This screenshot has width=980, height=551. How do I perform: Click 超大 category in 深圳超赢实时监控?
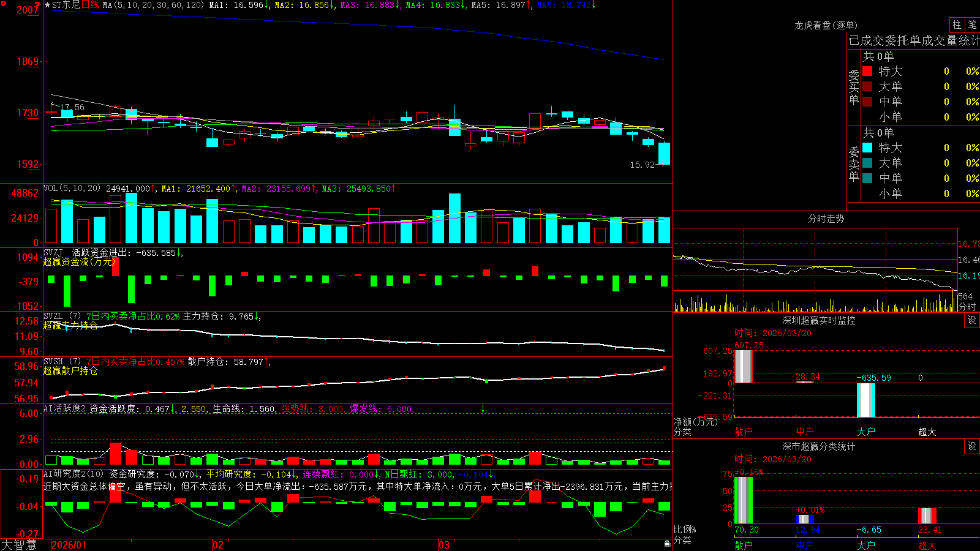click(x=927, y=432)
